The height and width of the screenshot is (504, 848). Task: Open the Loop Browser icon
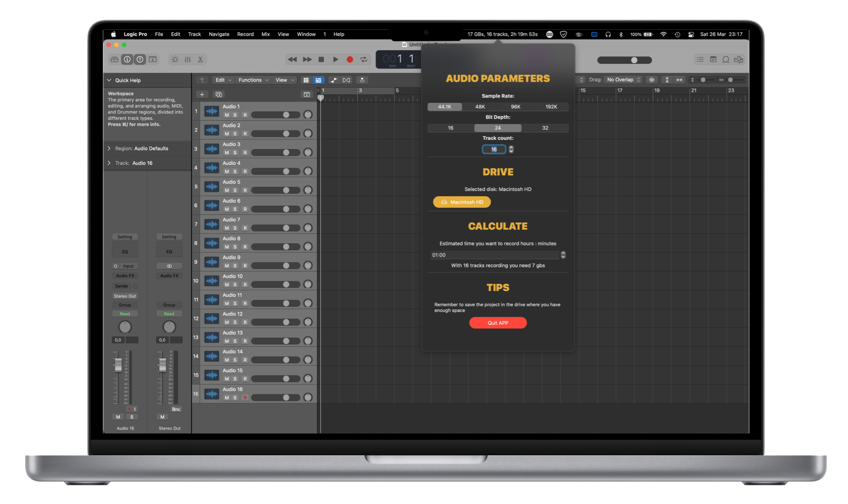tap(726, 60)
